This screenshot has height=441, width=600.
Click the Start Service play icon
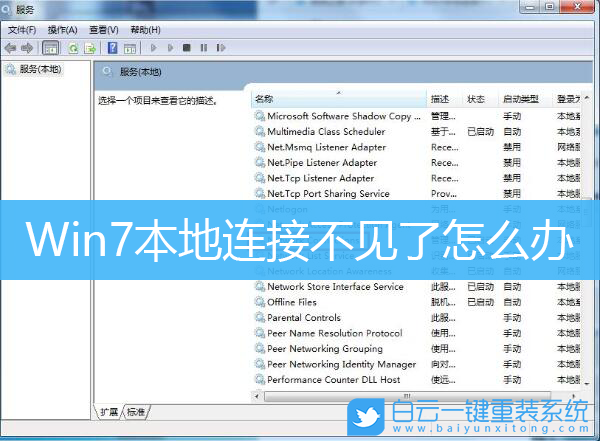tap(154, 48)
